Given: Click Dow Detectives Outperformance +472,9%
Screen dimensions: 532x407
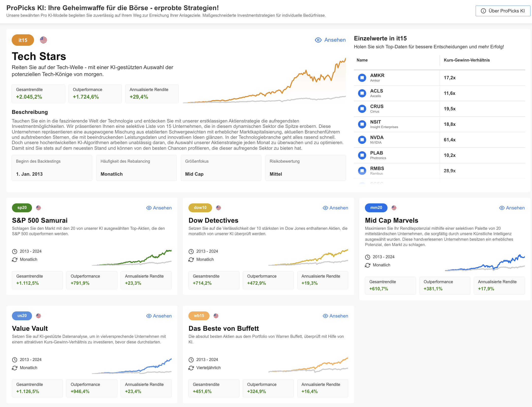Looking at the screenshot, I should [x=268, y=280].
